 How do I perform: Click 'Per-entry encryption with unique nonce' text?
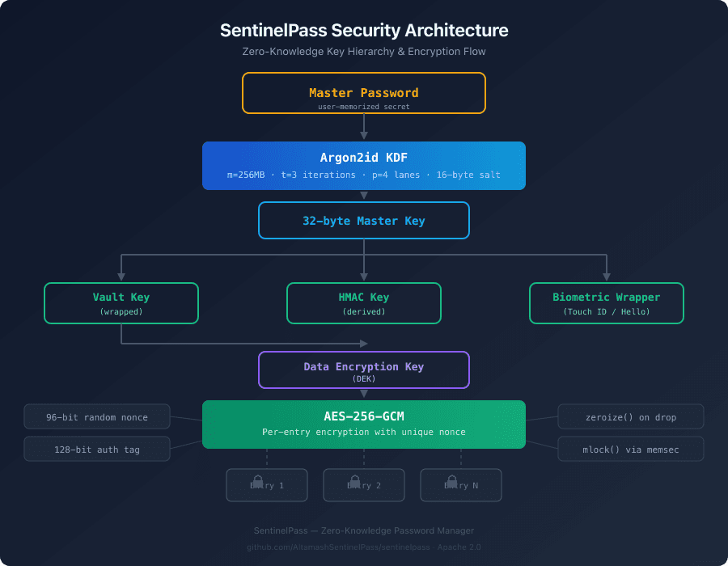(x=364, y=432)
